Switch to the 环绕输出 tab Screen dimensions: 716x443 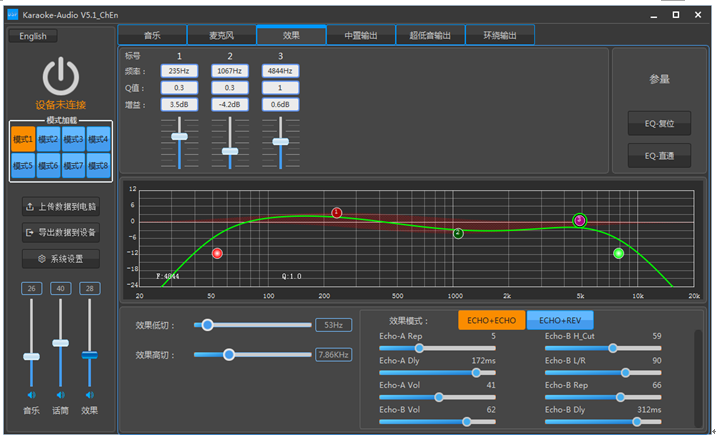coord(500,35)
